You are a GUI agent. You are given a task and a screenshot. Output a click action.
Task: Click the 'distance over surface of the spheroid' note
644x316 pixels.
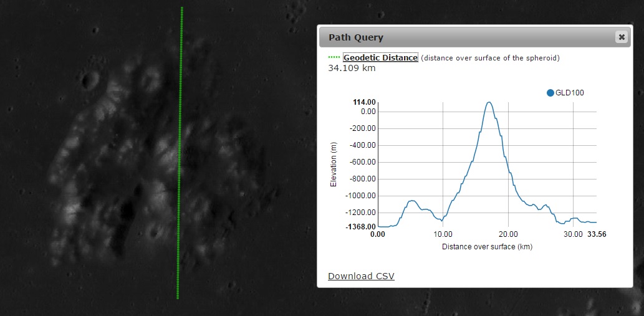click(x=490, y=58)
